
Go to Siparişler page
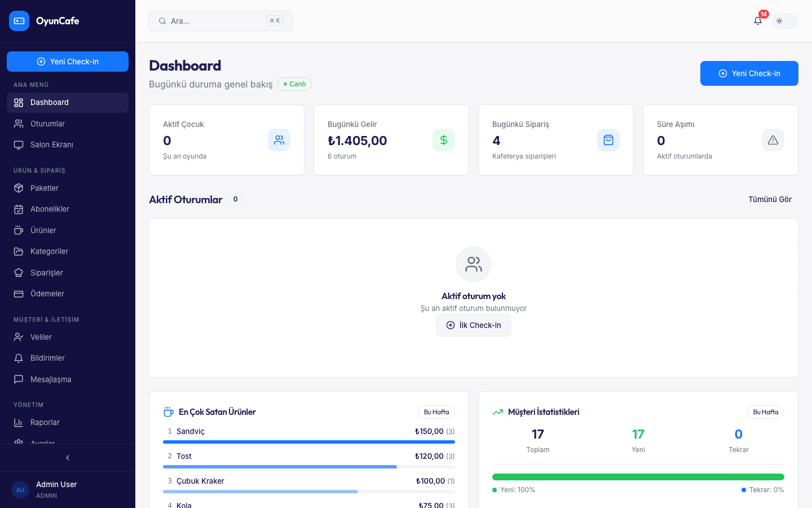point(68,273)
